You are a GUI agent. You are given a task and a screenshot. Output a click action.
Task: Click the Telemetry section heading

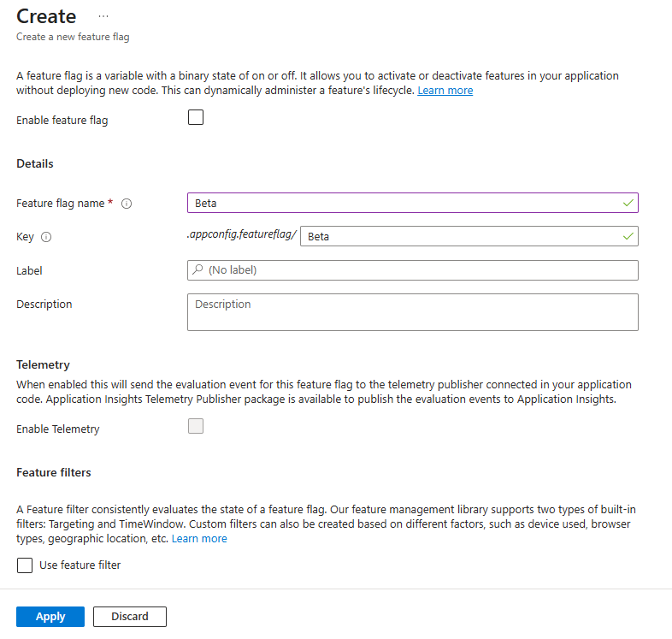point(43,364)
